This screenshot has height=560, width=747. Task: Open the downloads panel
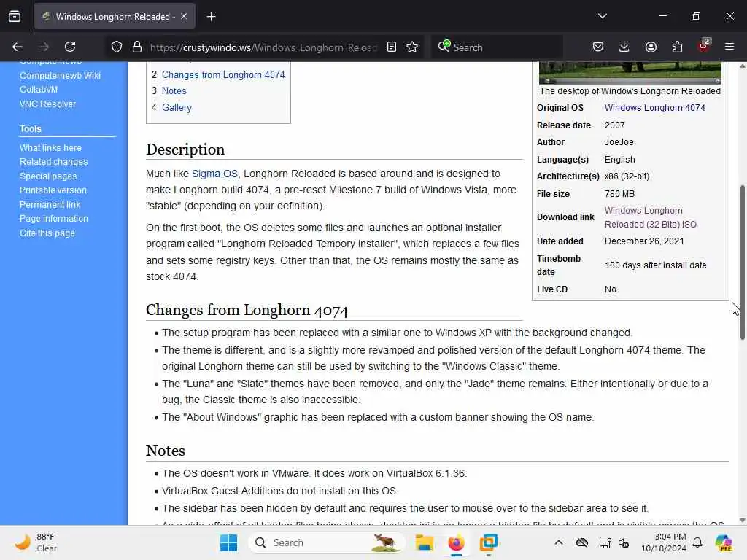click(624, 47)
